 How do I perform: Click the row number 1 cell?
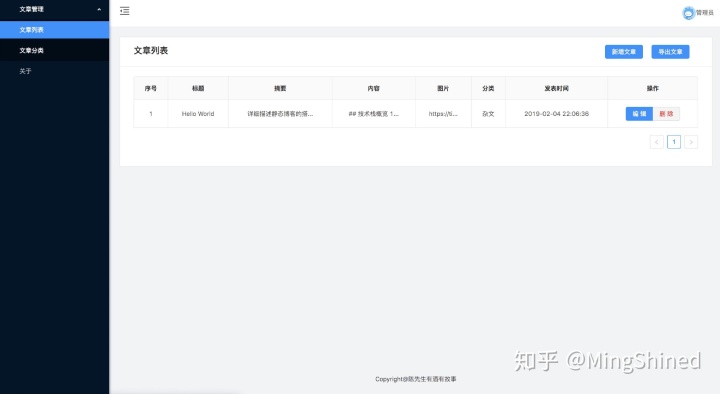tap(151, 114)
